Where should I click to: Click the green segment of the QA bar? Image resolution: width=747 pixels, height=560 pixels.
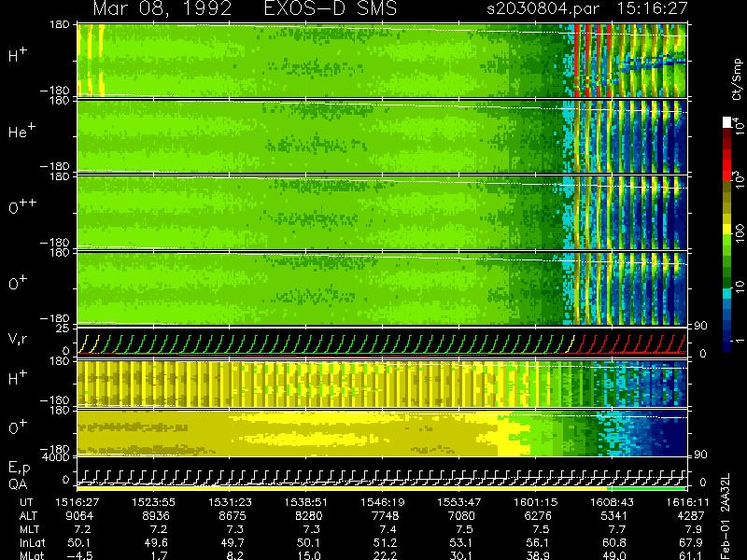[x=648, y=488]
